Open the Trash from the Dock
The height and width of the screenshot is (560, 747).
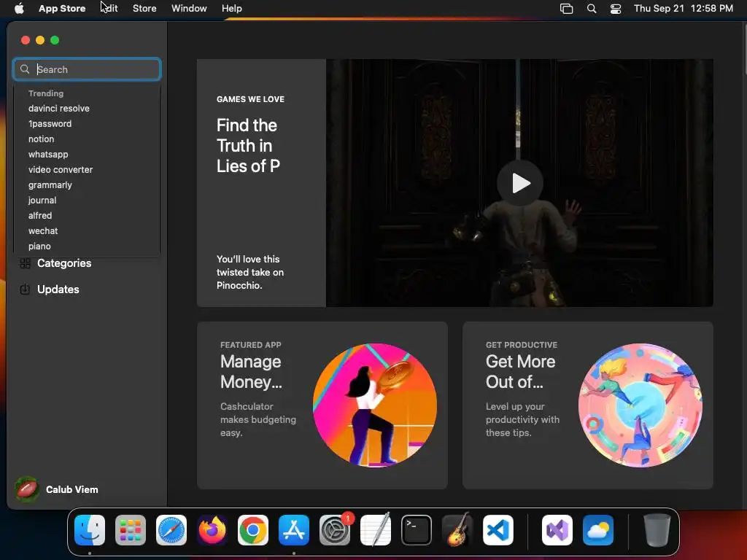[x=657, y=530]
